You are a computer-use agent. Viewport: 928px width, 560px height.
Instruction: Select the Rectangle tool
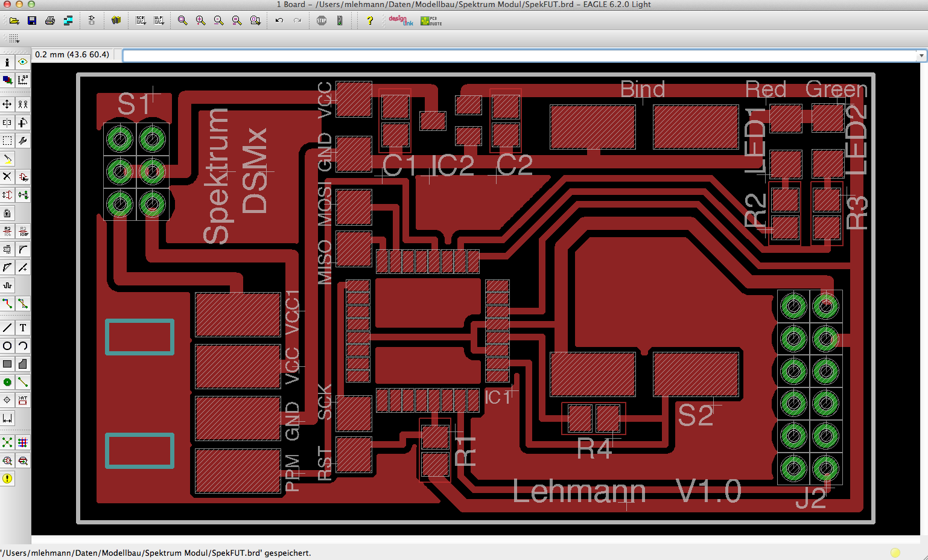[7, 364]
